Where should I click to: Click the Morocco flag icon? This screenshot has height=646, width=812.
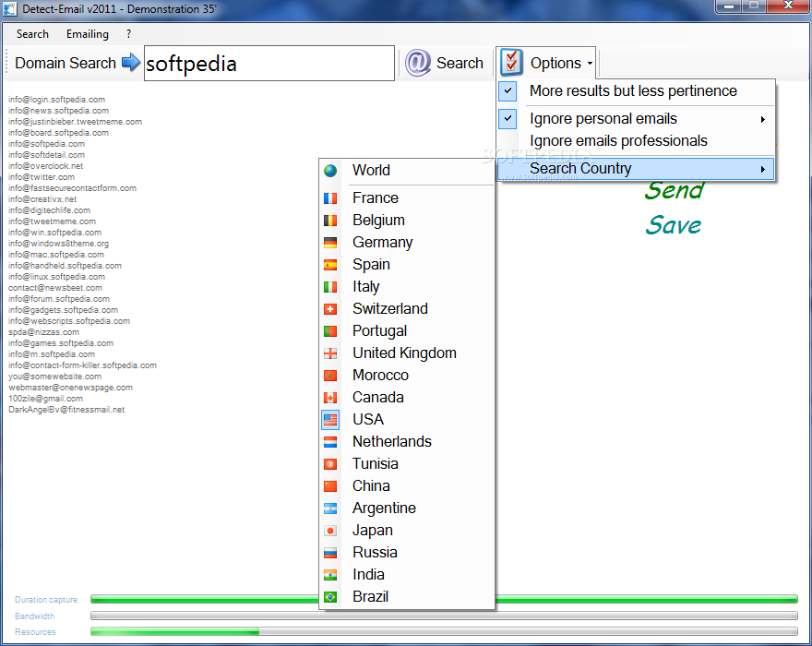pos(330,376)
